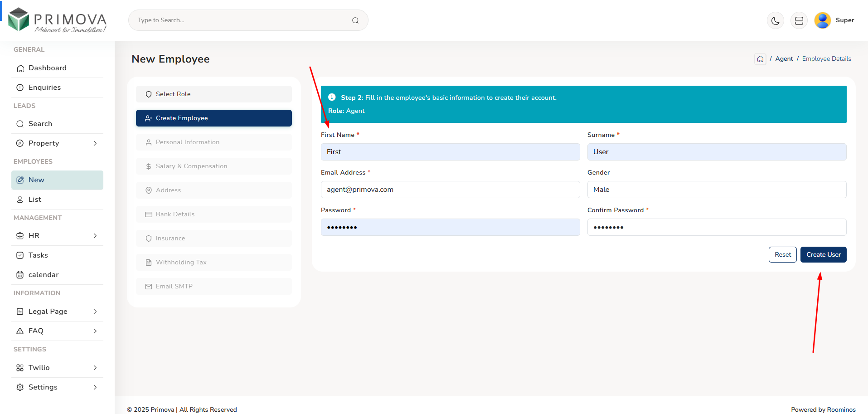868x414 pixels.
Task: Click the Reset button
Action: point(782,254)
